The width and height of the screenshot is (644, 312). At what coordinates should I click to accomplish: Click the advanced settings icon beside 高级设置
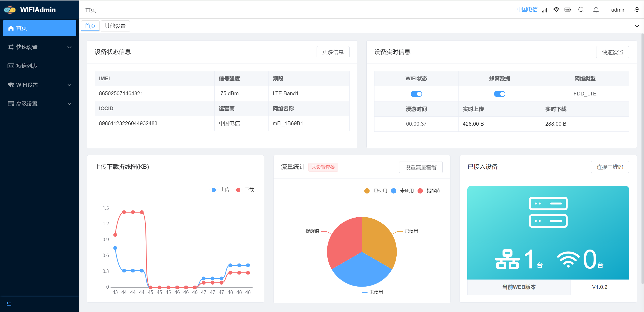[x=11, y=104]
